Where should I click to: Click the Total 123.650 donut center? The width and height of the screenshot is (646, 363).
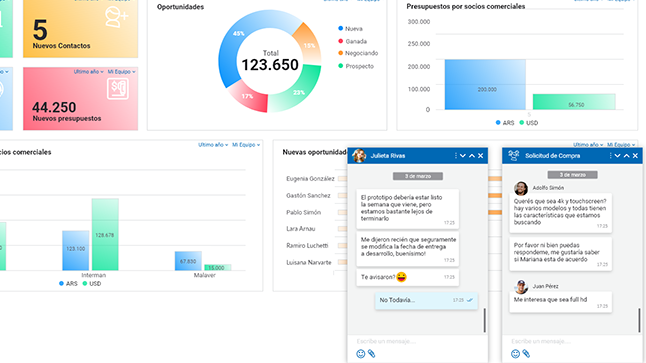(x=270, y=61)
